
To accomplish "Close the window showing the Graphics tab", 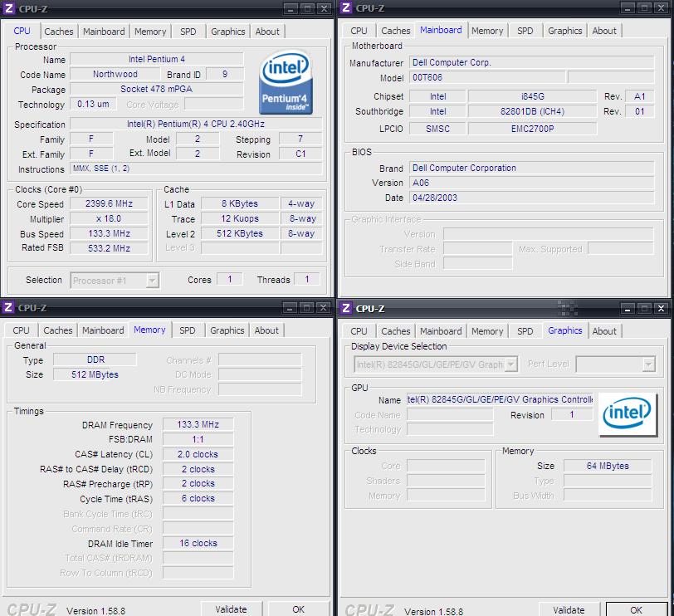I will point(660,308).
